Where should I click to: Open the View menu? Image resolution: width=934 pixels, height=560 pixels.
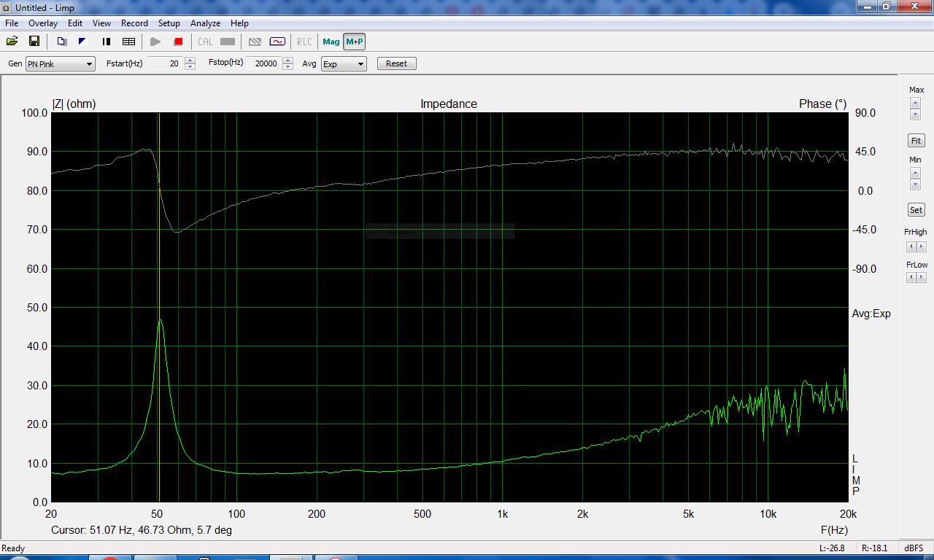click(x=102, y=23)
